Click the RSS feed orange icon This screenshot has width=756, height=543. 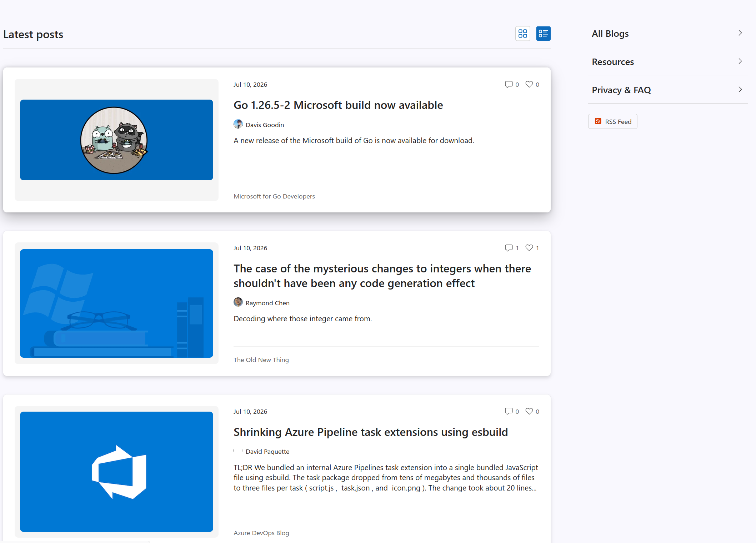pyautogui.click(x=598, y=121)
